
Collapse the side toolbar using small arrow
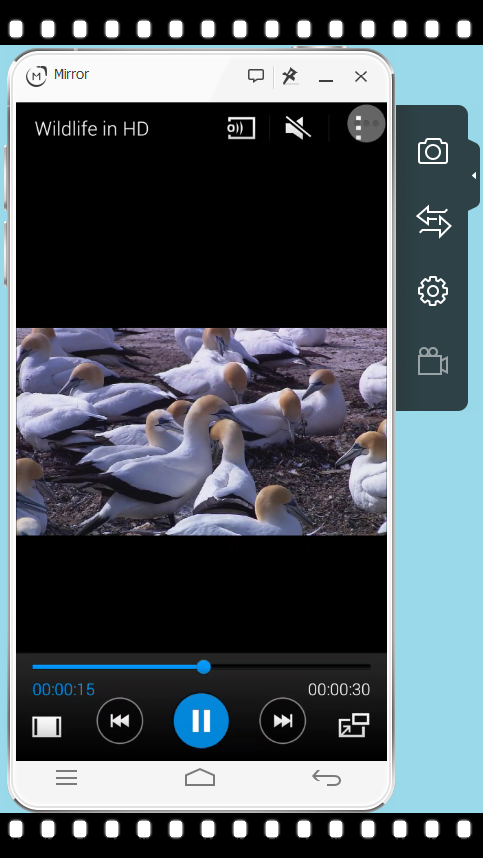pyautogui.click(x=474, y=176)
